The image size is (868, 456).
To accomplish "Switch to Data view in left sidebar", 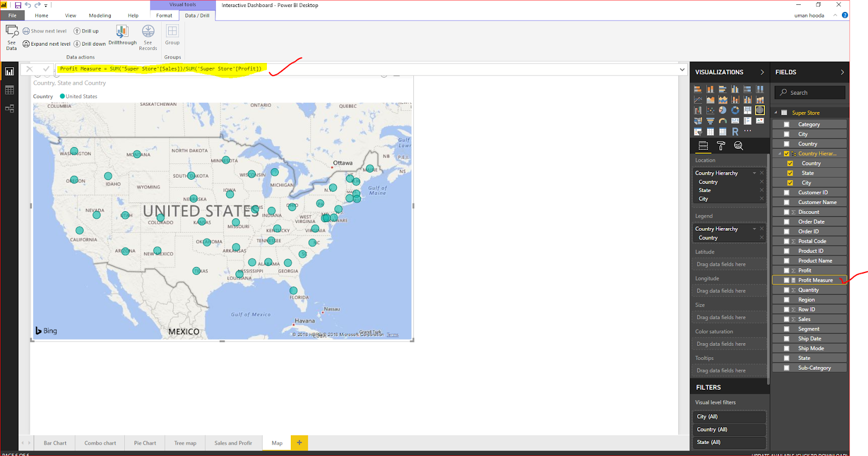I will click(x=9, y=90).
